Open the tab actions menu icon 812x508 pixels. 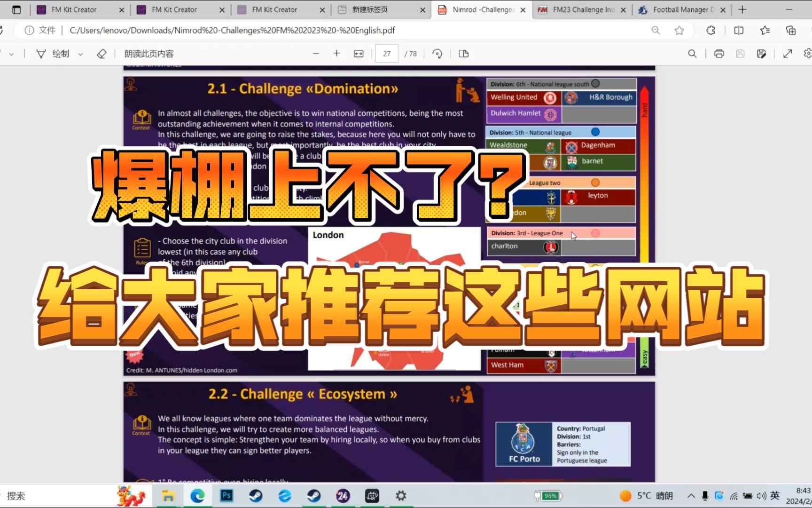pos(16,9)
